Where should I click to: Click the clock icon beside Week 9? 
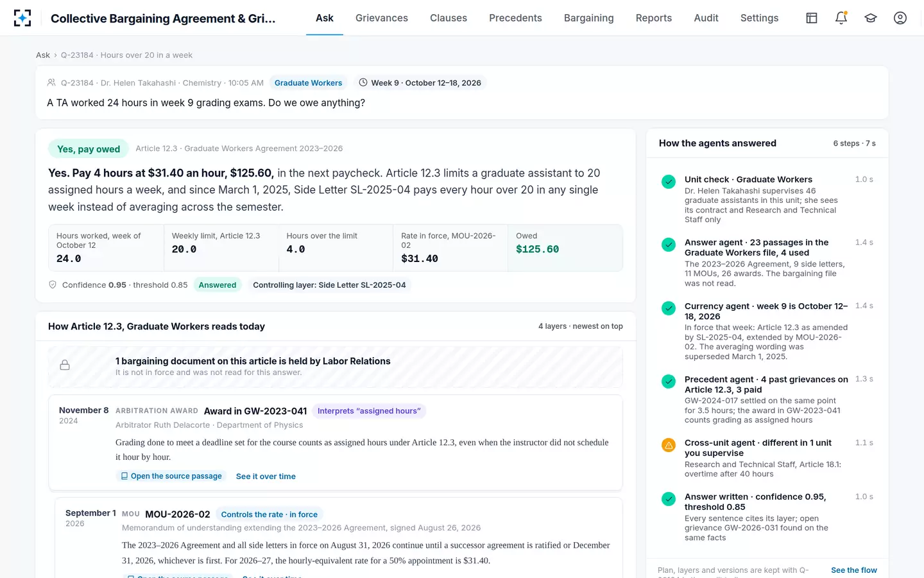[363, 82]
